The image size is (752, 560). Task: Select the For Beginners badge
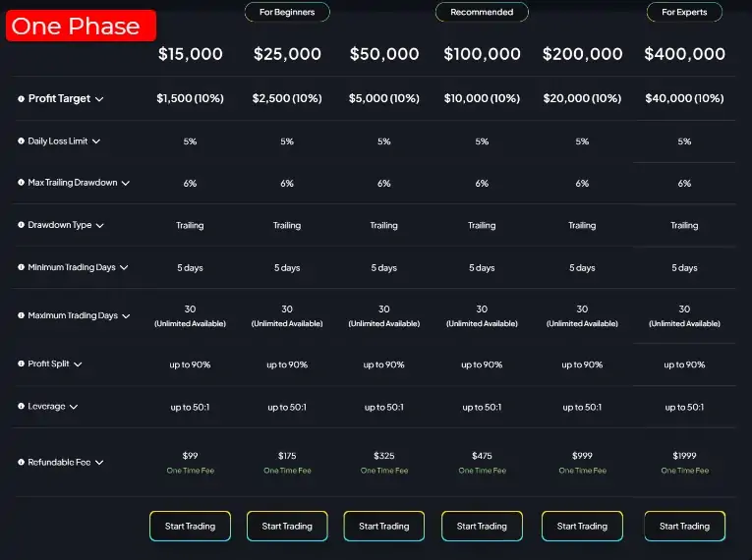tap(287, 13)
